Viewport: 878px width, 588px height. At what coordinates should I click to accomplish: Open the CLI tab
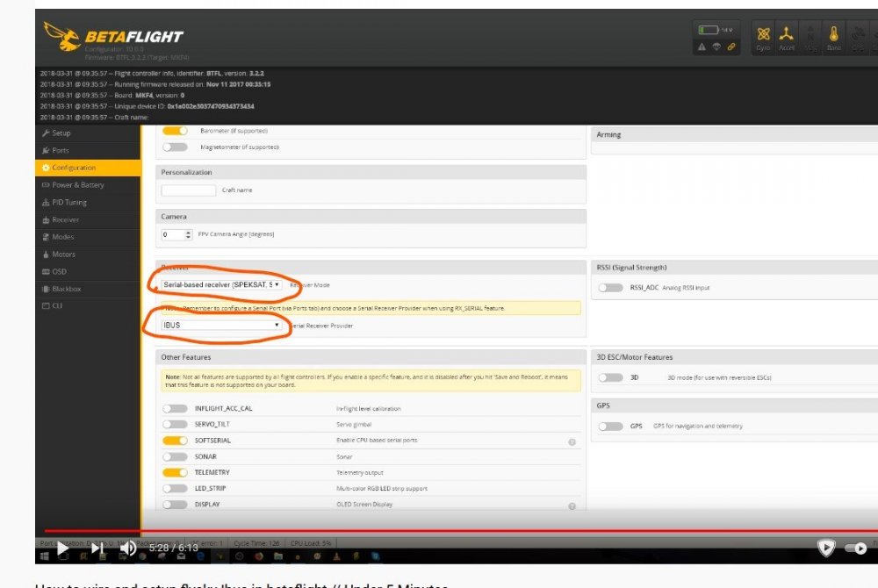click(x=88, y=306)
